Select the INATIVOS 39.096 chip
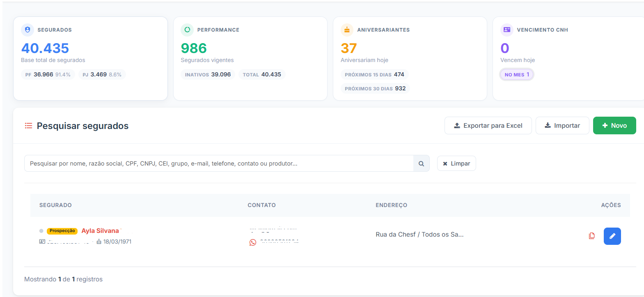The height and width of the screenshot is (297, 644). pos(208,75)
